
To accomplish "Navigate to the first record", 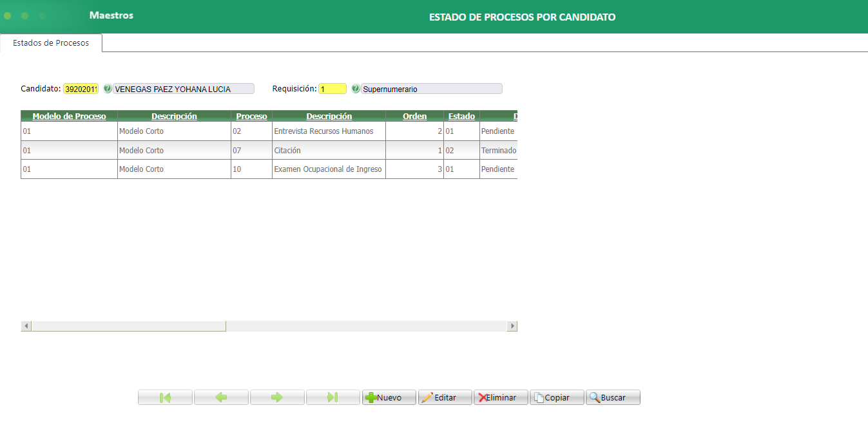I will click(x=165, y=397).
